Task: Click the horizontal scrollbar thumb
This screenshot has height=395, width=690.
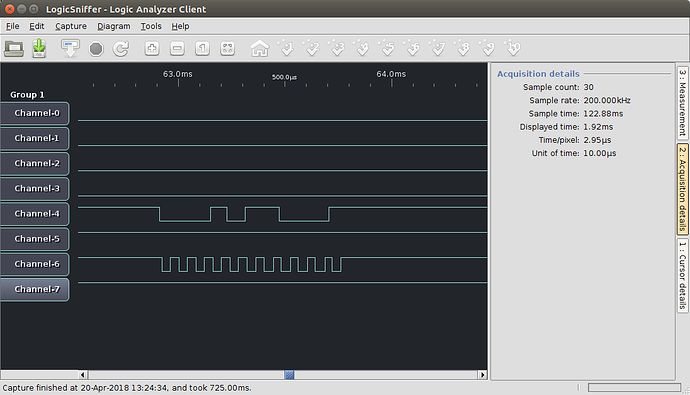Action: 289,375
